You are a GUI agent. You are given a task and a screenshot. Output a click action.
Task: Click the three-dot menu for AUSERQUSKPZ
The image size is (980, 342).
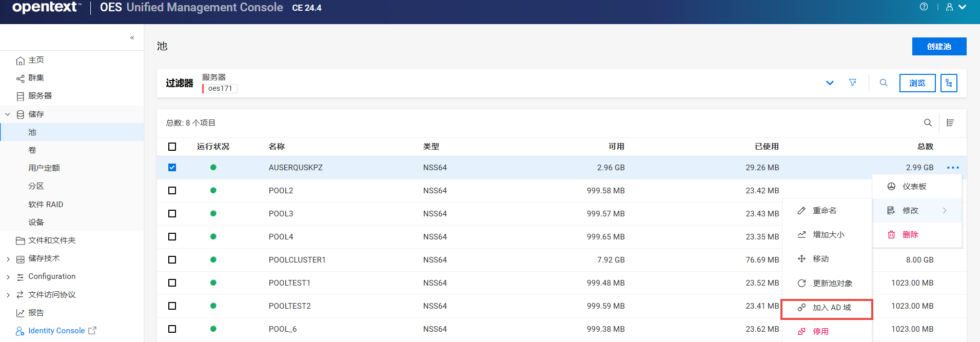(953, 168)
